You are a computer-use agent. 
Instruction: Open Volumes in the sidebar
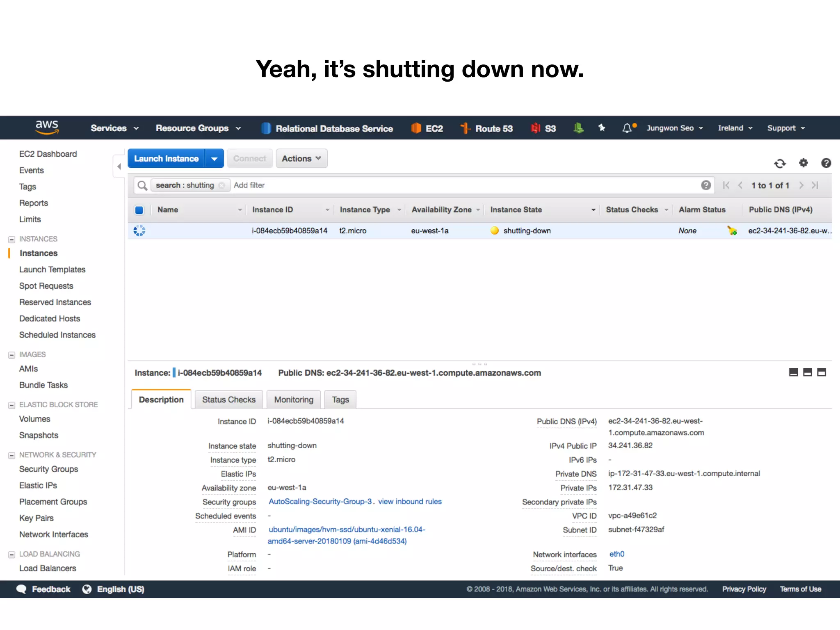coord(34,419)
